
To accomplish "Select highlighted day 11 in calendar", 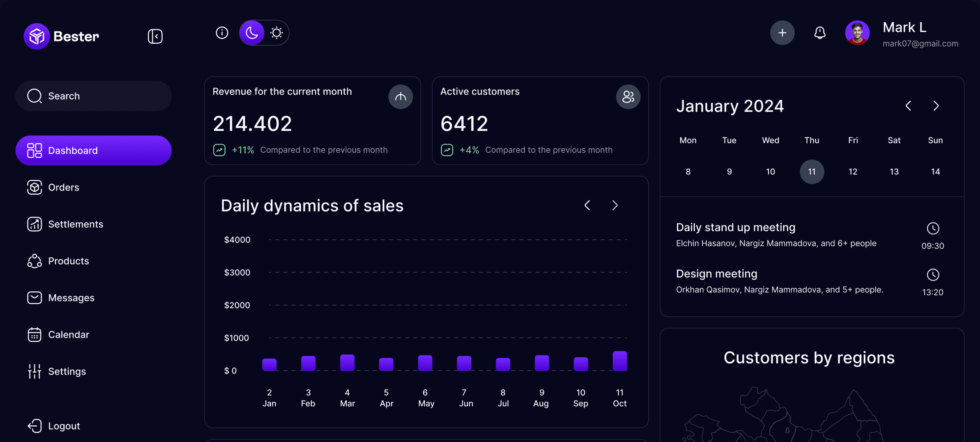I will (x=812, y=172).
